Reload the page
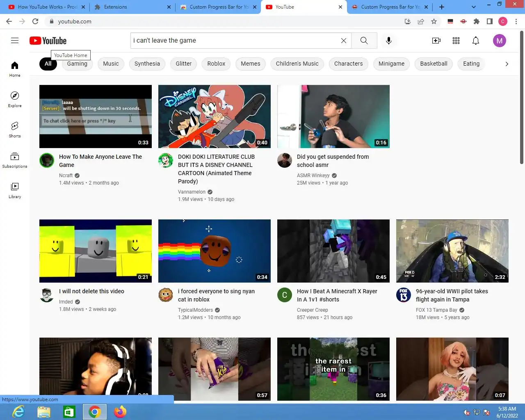 (x=35, y=21)
